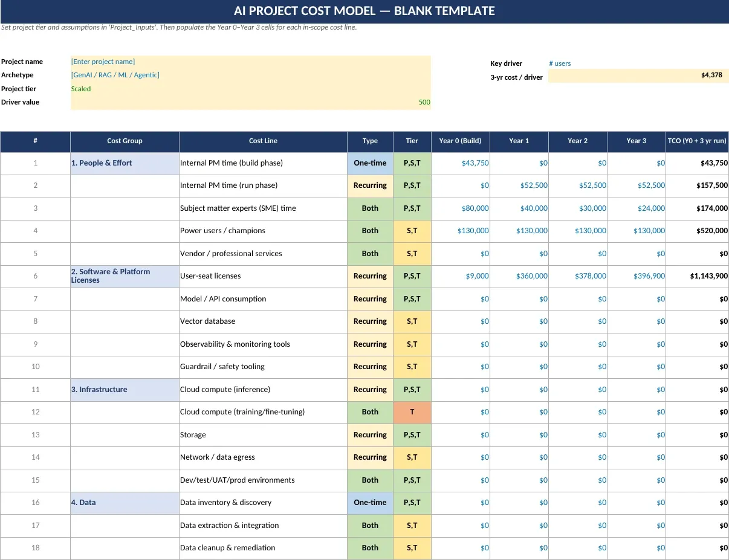Select 'Subject matter experts (SME) time' cell
This screenshot has width=729, height=560.
263,208
